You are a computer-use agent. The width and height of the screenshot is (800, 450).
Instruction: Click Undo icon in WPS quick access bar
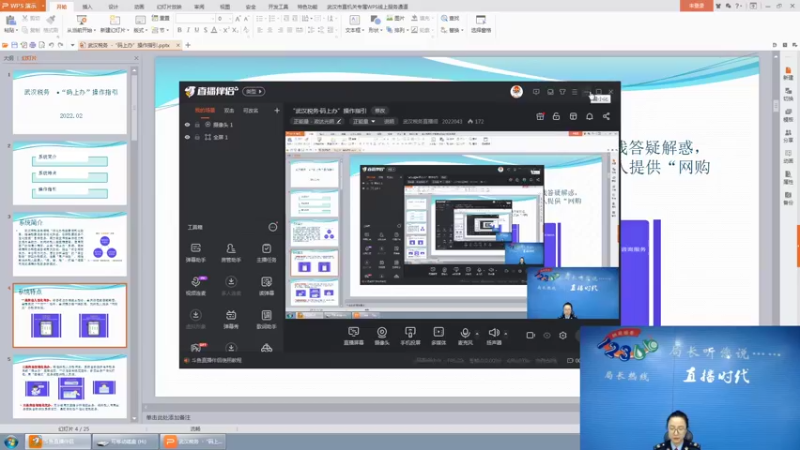tap(51, 45)
